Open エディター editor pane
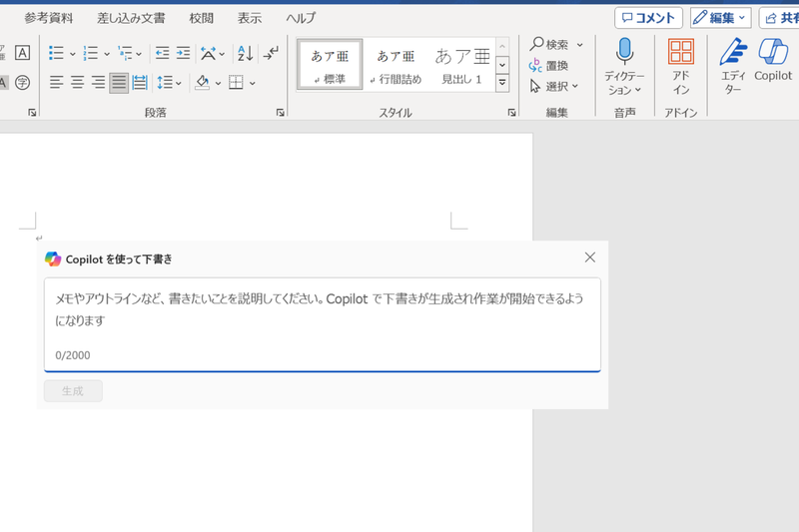799x532 pixels. [733, 66]
